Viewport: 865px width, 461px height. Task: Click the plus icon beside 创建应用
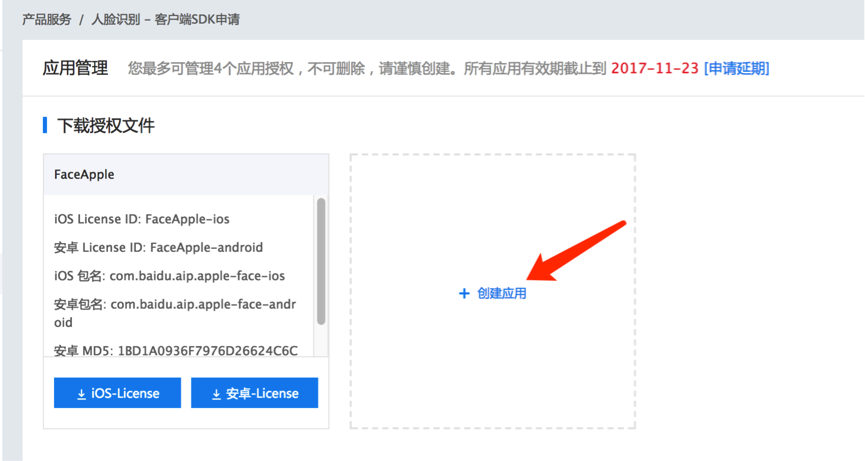tap(464, 293)
